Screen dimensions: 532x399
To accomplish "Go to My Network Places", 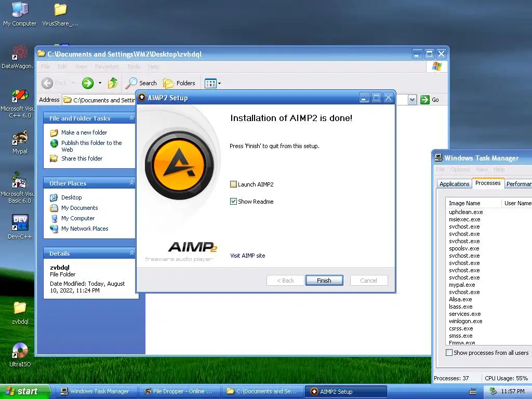I will [79, 229].
